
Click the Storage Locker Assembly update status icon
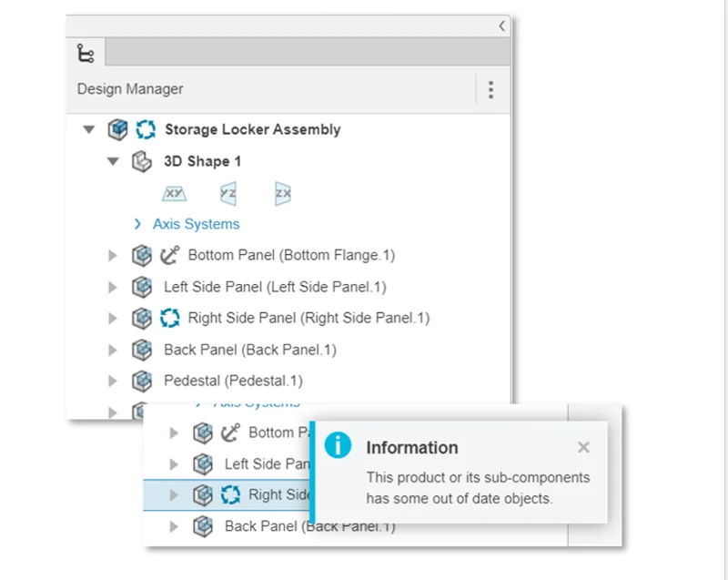[147, 129]
